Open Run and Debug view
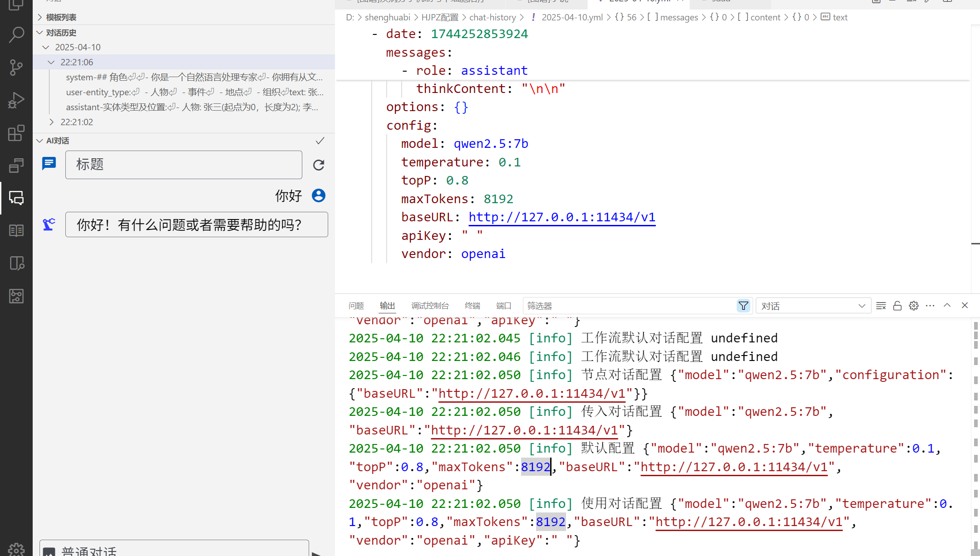The image size is (980, 556). point(16,100)
